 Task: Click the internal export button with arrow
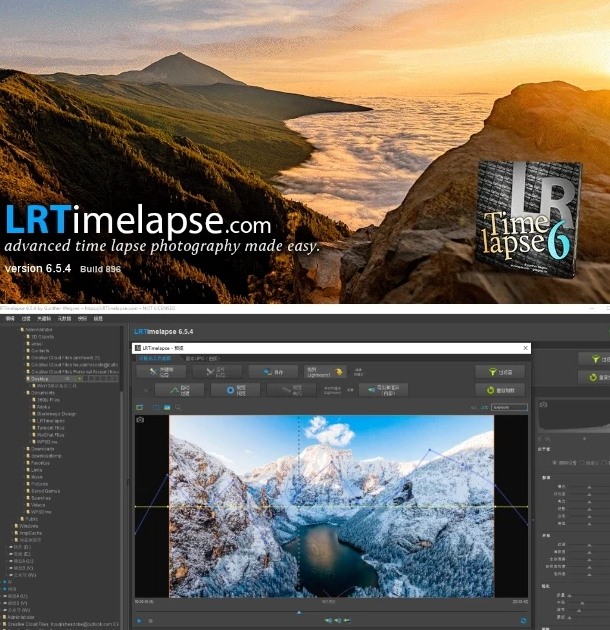[x=383, y=390]
